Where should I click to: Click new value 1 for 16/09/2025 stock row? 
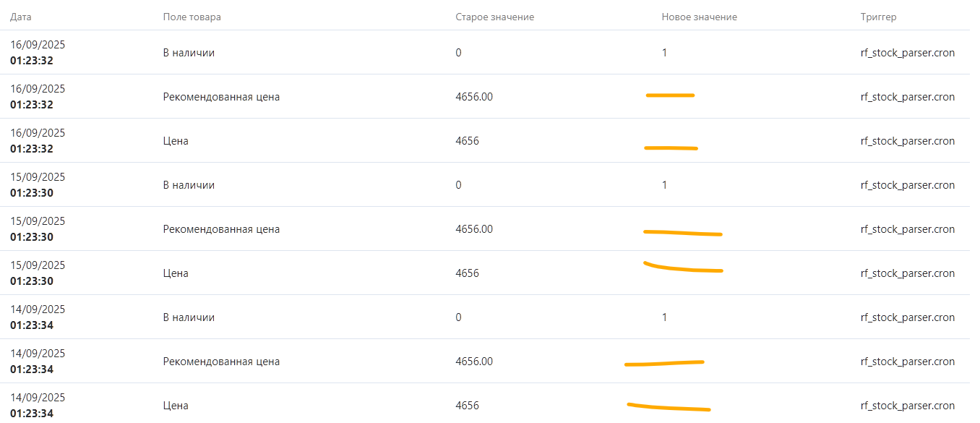[x=664, y=53]
